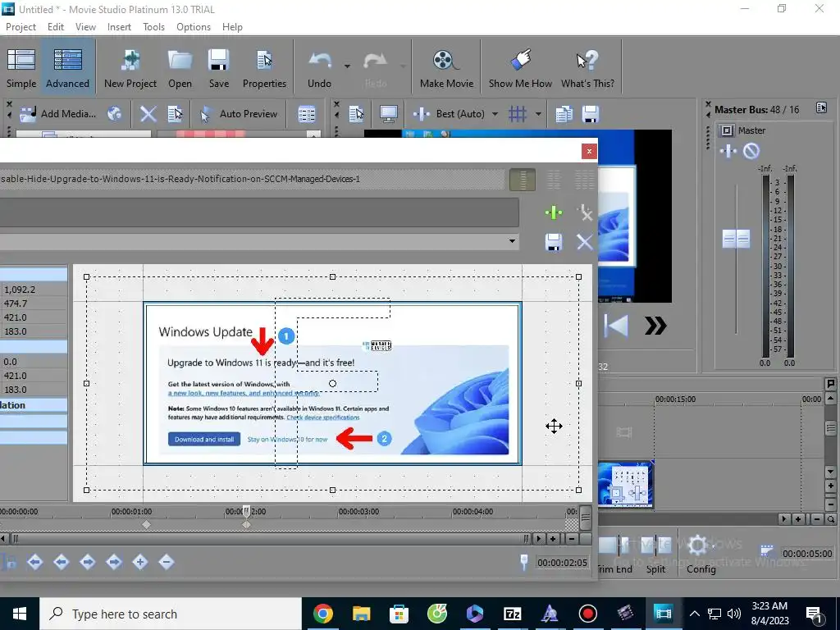Image resolution: width=840 pixels, height=630 pixels.
Task: Open Master Bus audio properties icon
Action: (821, 108)
